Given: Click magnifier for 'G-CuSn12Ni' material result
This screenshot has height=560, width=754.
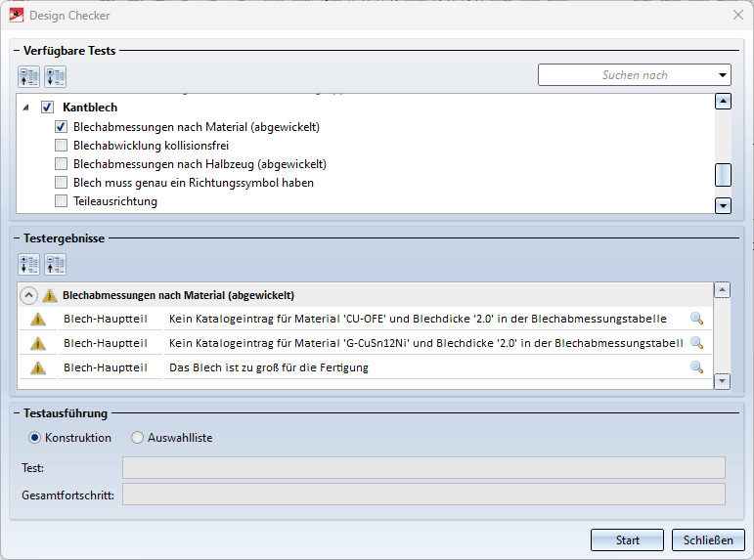Looking at the screenshot, I should point(696,343).
